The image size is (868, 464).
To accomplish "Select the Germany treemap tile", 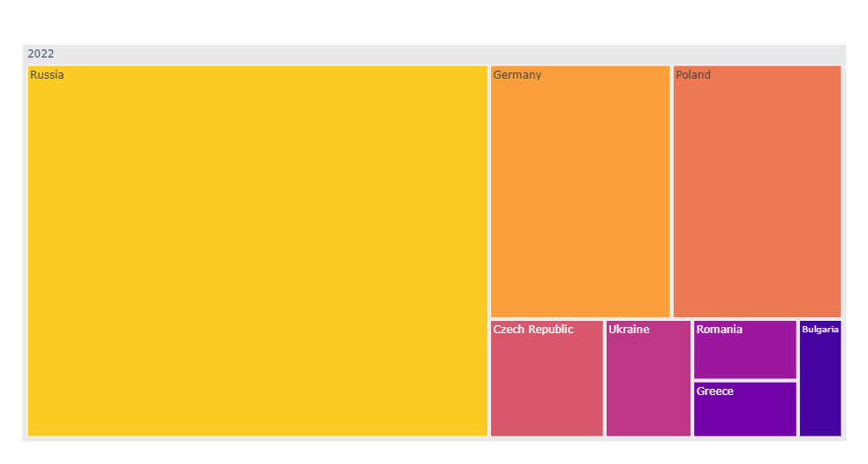I will tap(580, 192).
